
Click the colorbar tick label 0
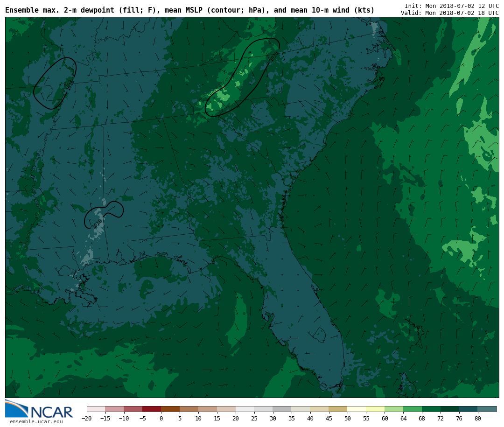click(x=161, y=418)
